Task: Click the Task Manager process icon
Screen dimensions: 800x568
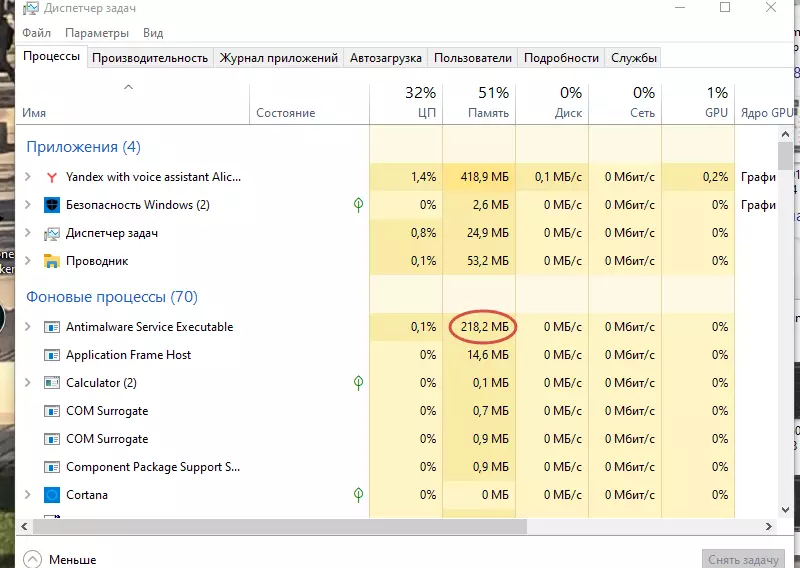Action: (53, 233)
